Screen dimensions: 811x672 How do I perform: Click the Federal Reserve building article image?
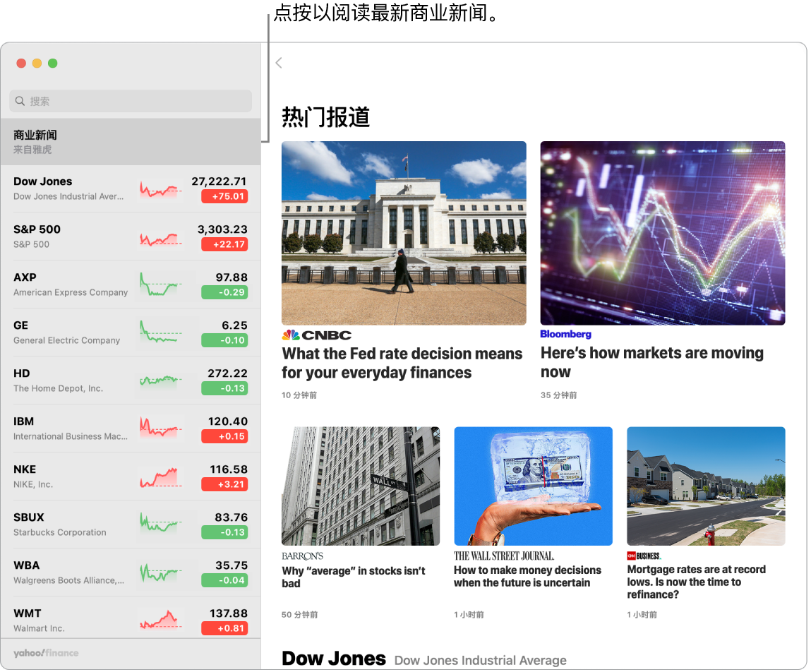tap(403, 233)
